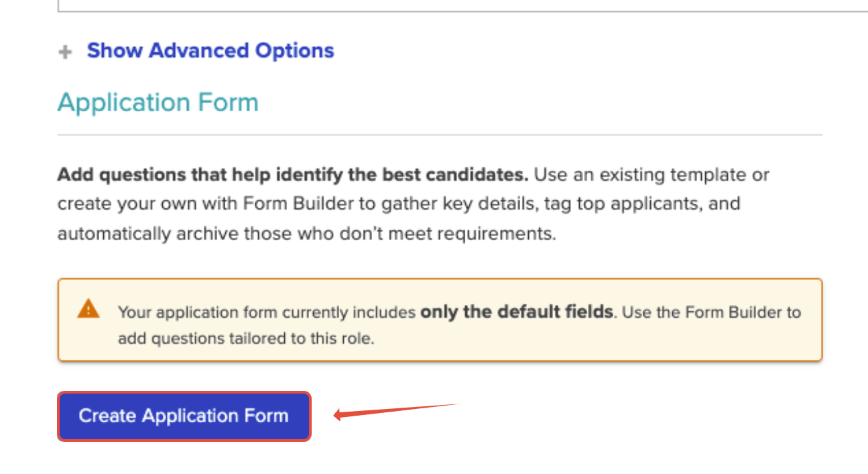
Task: Click the plus icon beside Show Advanced Options
Action: click(x=65, y=52)
